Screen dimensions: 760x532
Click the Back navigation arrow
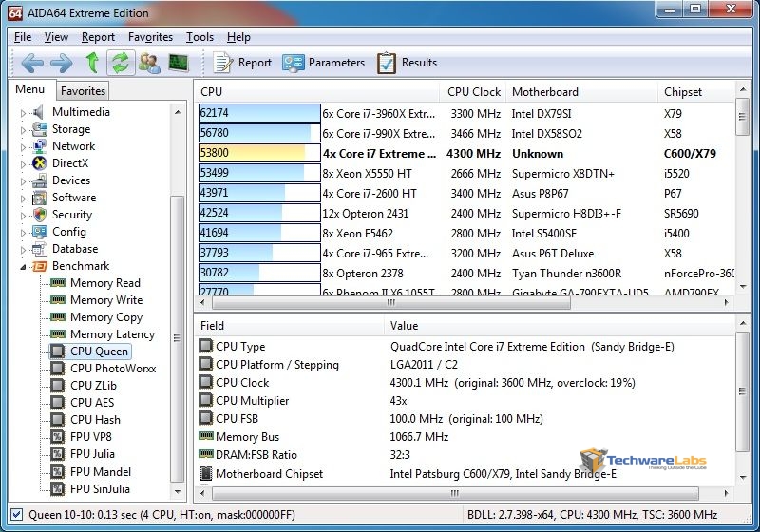[x=32, y=64]
